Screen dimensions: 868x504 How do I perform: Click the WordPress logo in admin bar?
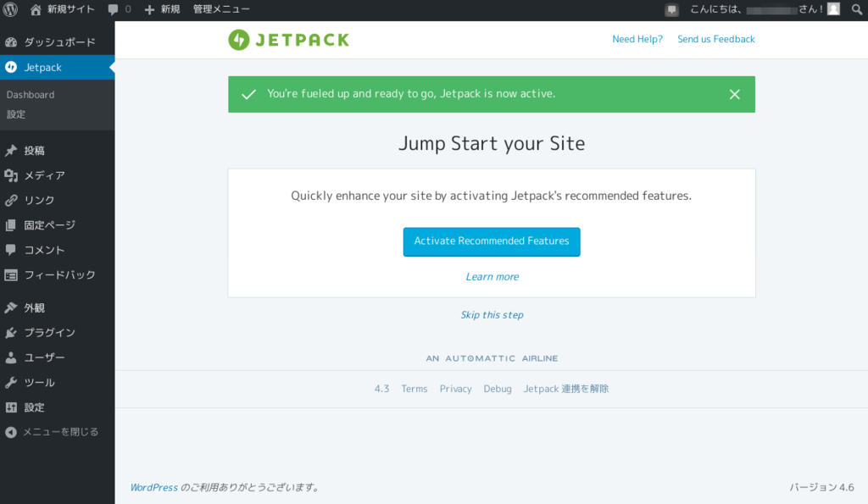click(x=10, y=9)
